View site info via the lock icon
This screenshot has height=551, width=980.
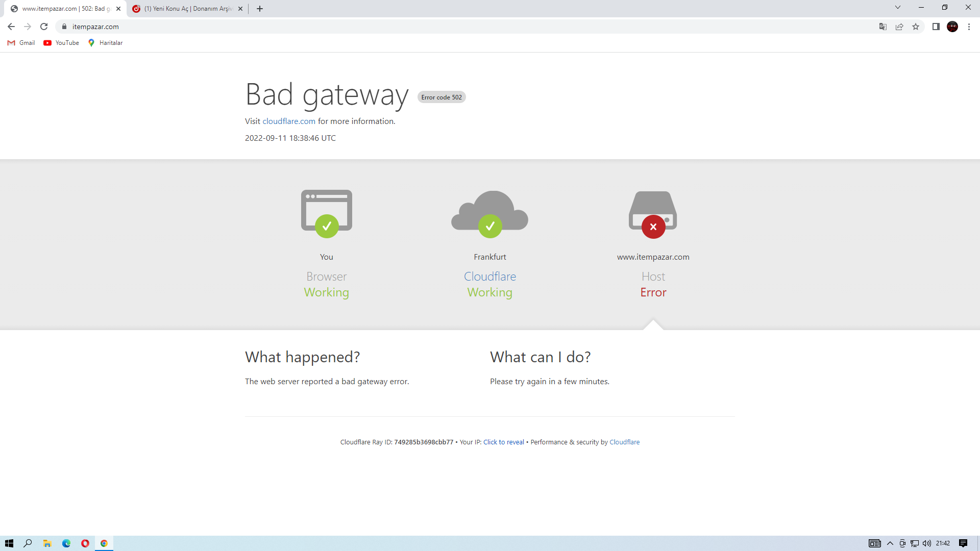[64, 27]
